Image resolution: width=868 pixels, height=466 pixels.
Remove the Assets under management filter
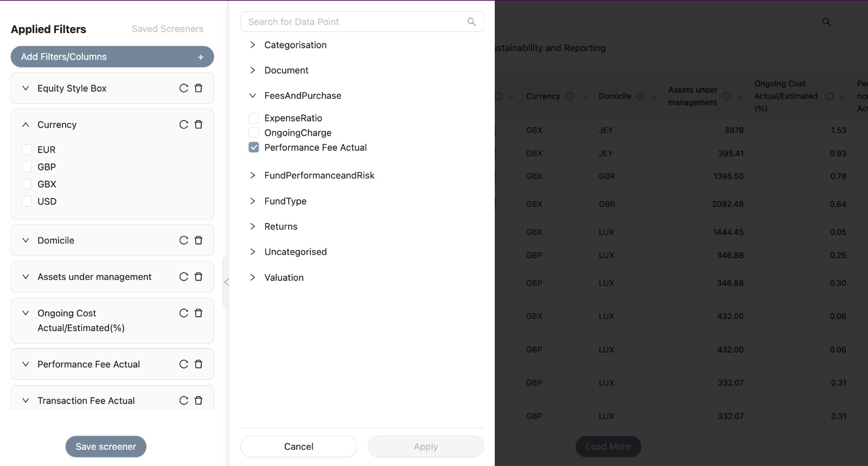pyautogui.click(x=199, y=277)
